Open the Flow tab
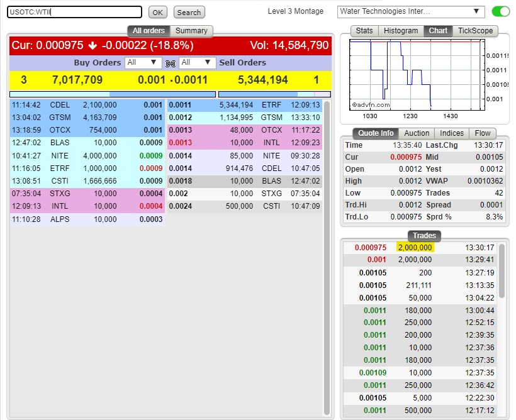The height and width of the screenshot is (420, 516). click(x=483, y=133)
